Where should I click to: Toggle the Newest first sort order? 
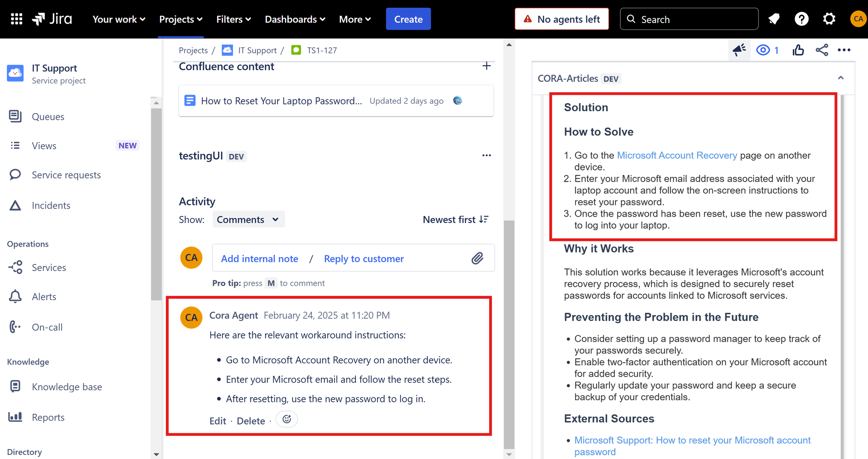point(456,219)
